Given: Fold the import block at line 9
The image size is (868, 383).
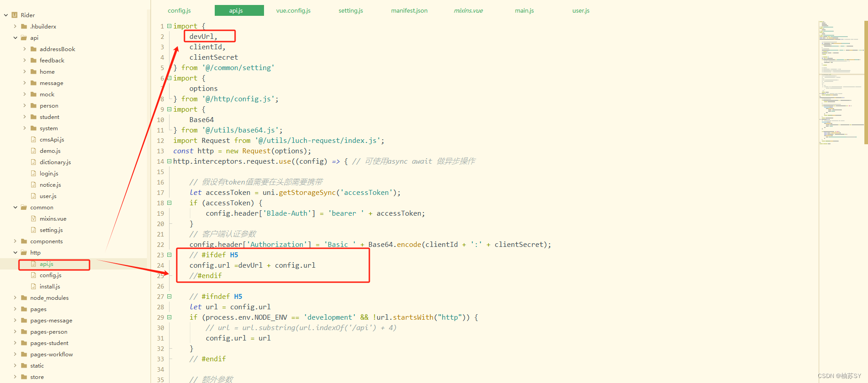Looking at the screenshot, I should (170, 109).
